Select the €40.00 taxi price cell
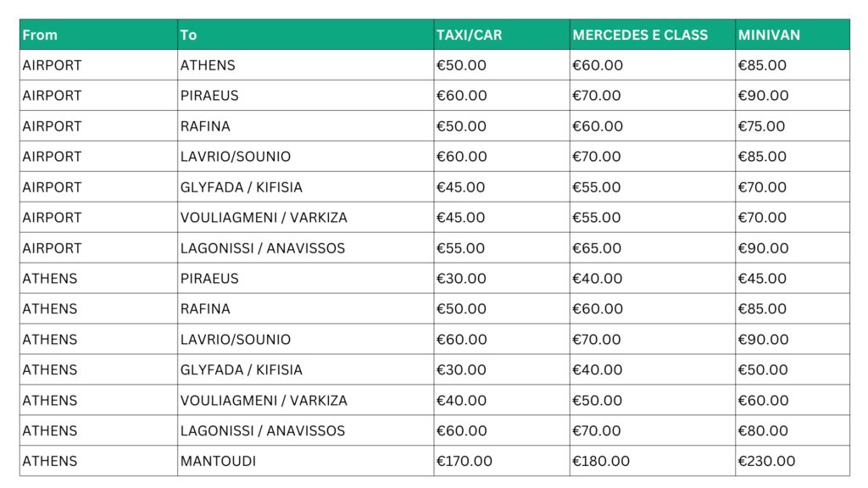 pos(461,400)
